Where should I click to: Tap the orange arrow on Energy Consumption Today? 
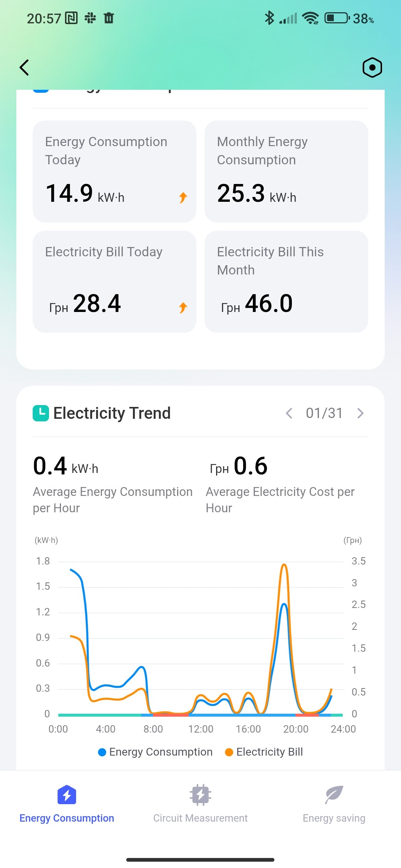(183, 197)
